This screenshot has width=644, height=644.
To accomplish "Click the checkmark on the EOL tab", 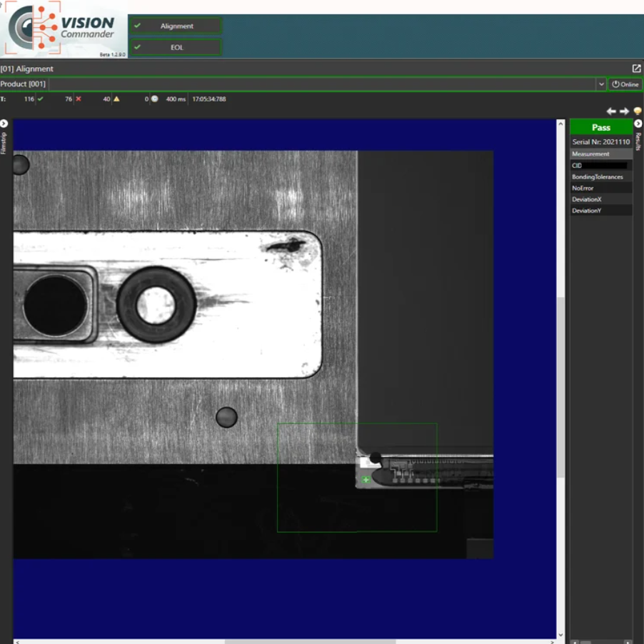I will (138, 47).
